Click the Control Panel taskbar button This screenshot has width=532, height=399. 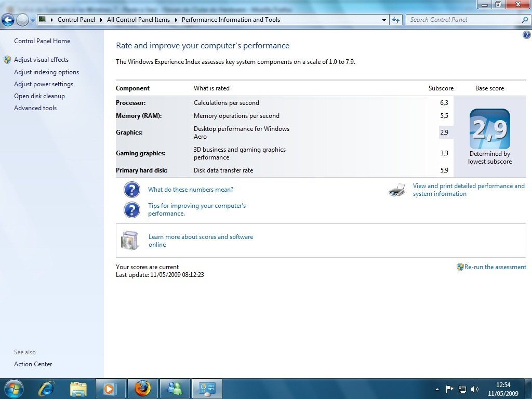(207, 389)
